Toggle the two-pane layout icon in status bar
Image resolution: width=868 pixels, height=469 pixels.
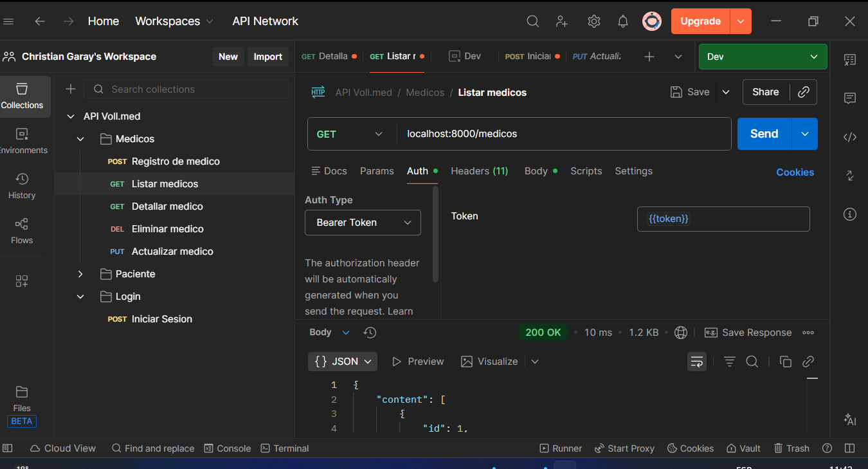pos(849,448)
